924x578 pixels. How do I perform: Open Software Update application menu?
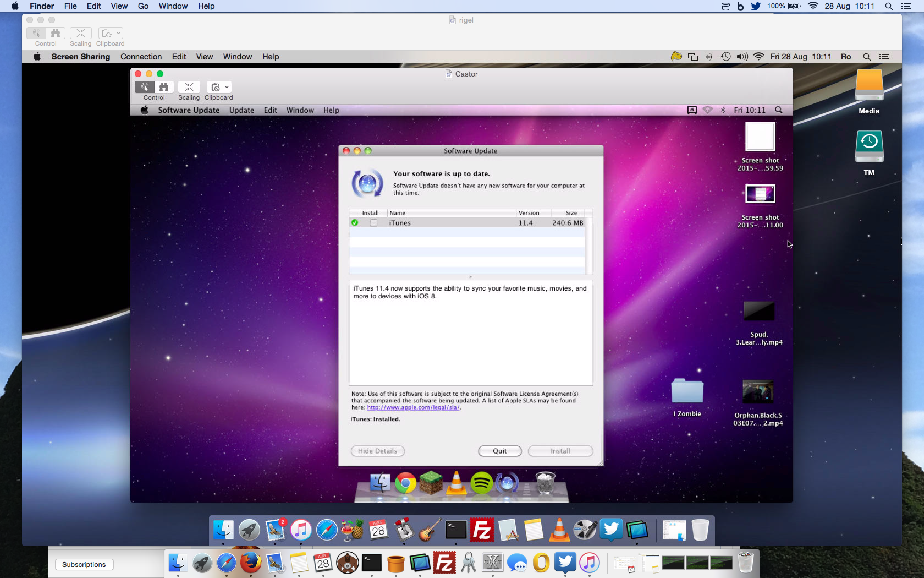[189, 110]
